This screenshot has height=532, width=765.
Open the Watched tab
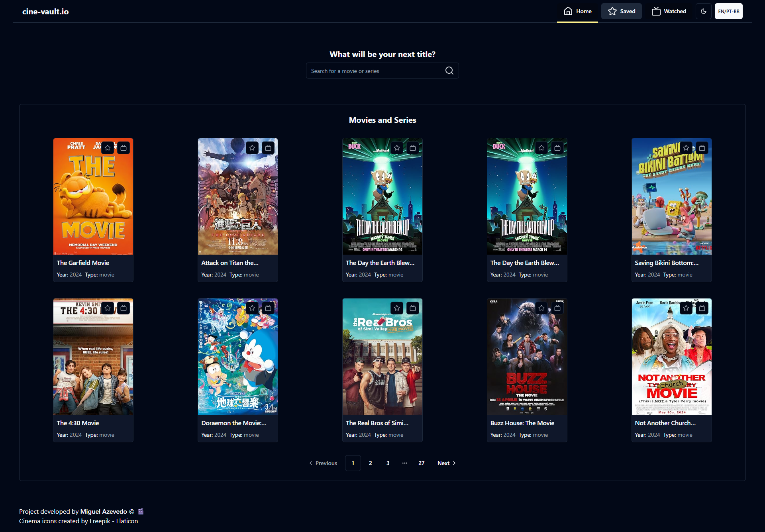(x=669, y=11)
